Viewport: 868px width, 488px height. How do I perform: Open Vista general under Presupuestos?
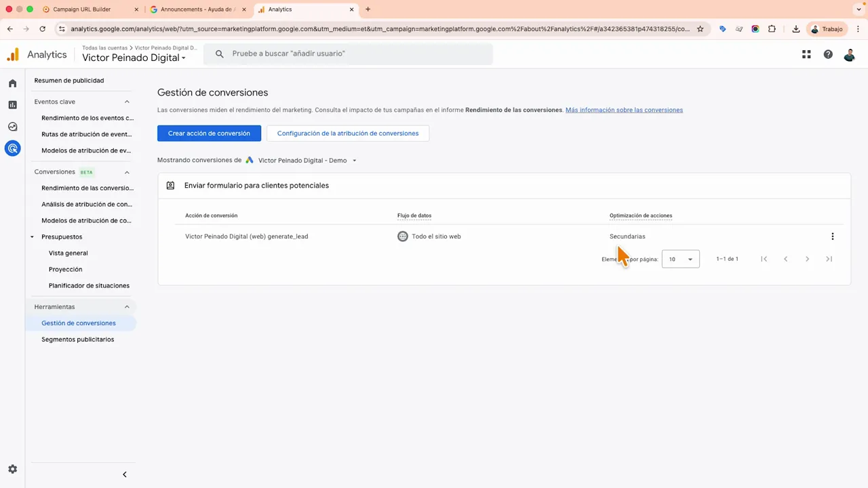pyautogui.click(x=68, y=253)
